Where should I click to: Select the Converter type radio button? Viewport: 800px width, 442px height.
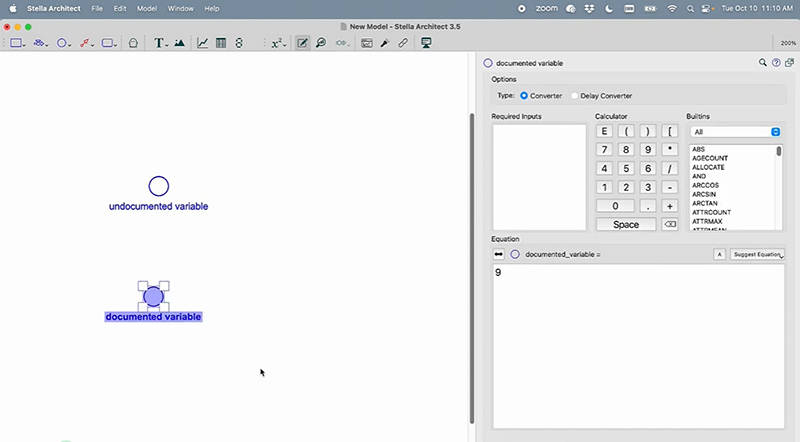524,96
